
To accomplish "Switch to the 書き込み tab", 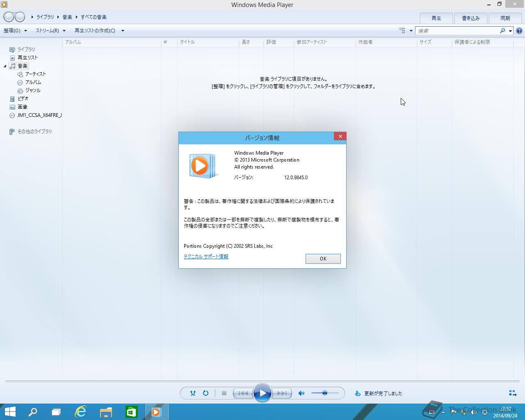I will pyautogui.click(x=470, y=18).
